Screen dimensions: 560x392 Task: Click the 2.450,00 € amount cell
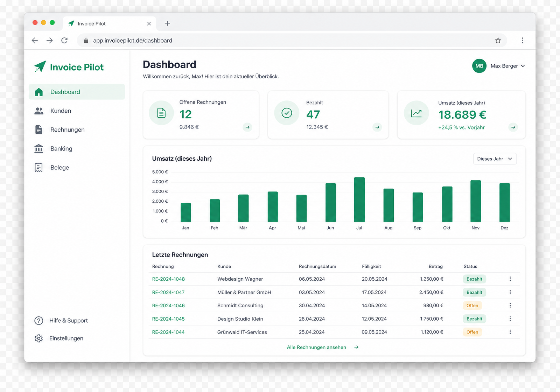[x=431, y=292]
